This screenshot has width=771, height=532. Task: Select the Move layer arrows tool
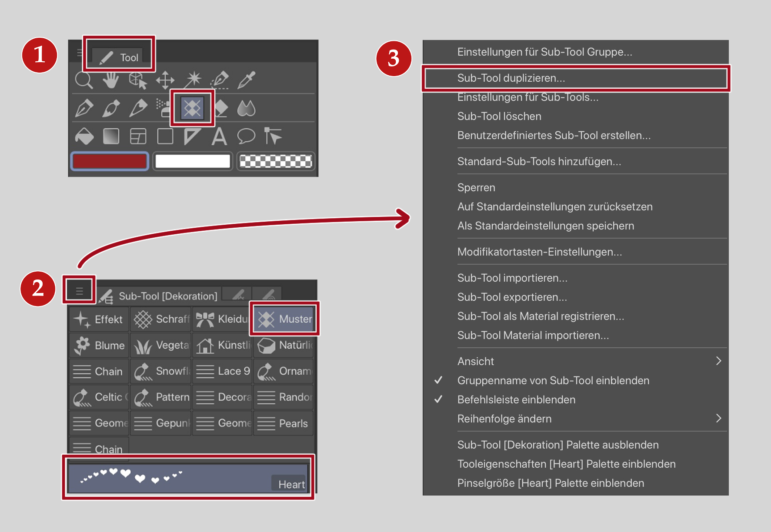pos(165,80)
